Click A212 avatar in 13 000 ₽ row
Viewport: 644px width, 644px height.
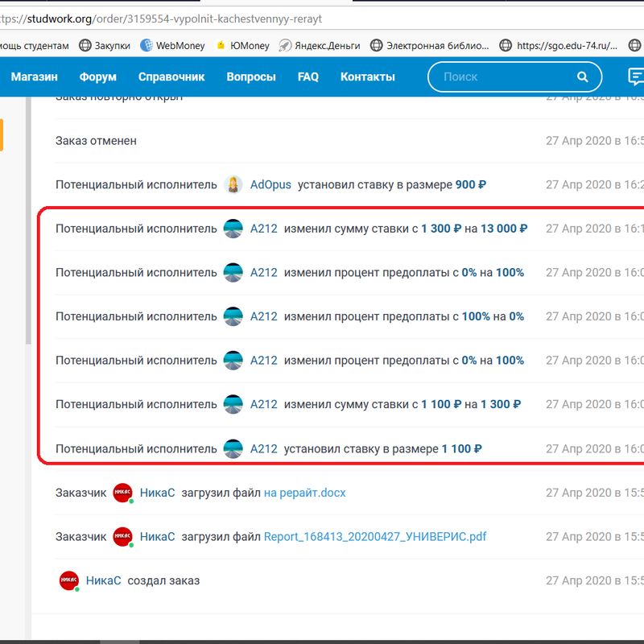pos(233,229)
